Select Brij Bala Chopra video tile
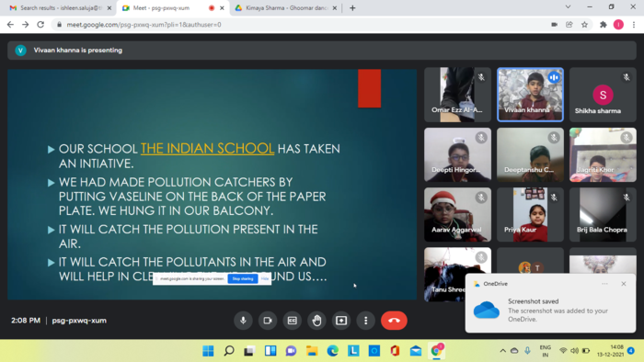 click(x=603, y=214)
